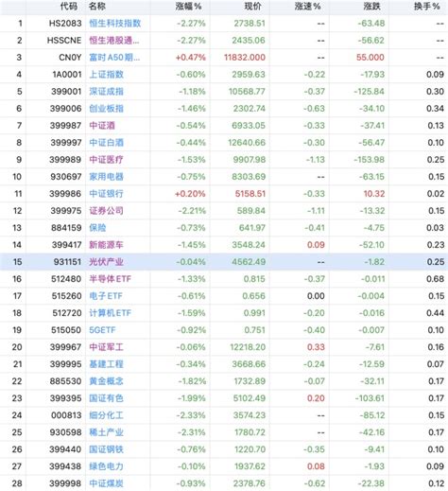Select stock code 399967 中证军工
448x491 pixels.
(65, 347)
